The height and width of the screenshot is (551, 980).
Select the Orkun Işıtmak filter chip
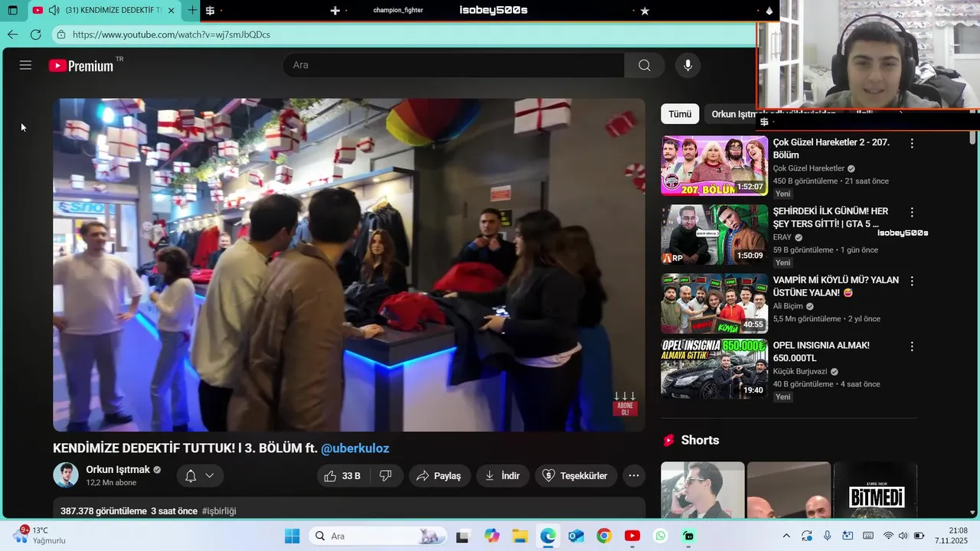(773, 114)
